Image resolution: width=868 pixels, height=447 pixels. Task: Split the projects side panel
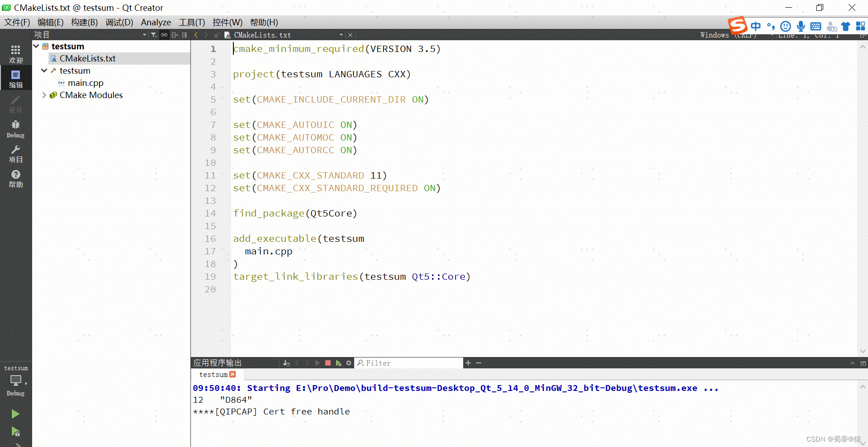tap(175, 35)
